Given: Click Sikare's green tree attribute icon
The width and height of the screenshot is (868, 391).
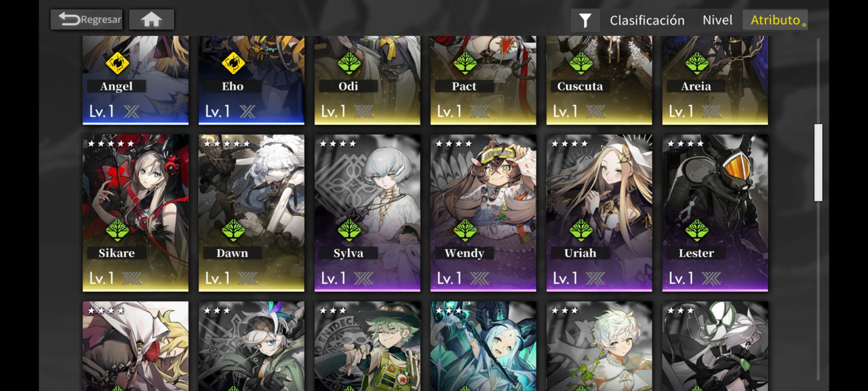Looking at the screenshot, I should [x=117, y=230].
